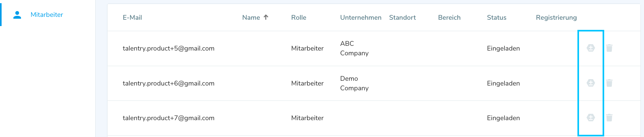Sort by the Registrierung column header

click(x=556, y=17)
